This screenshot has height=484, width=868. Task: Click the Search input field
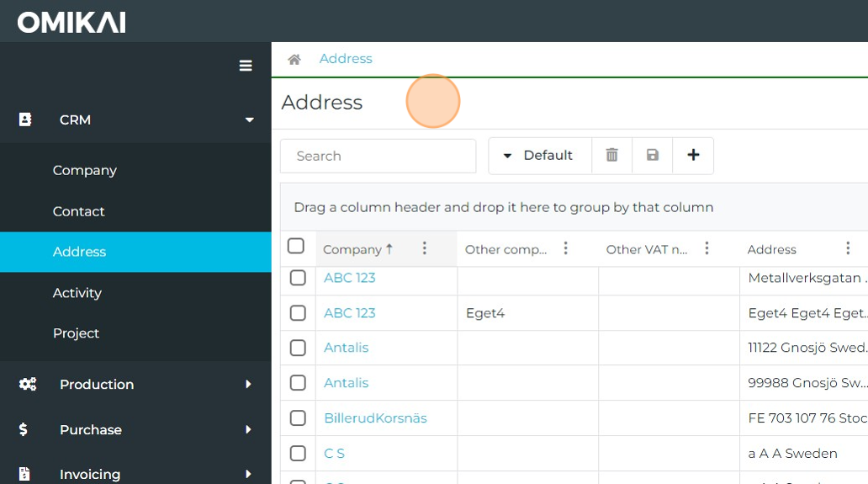pyautogui.click(x=378, y=156)
